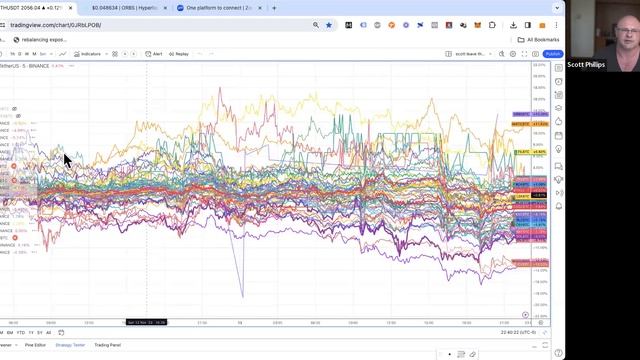
Task: Open the Trading Panel tab
Action: (108, 345)
